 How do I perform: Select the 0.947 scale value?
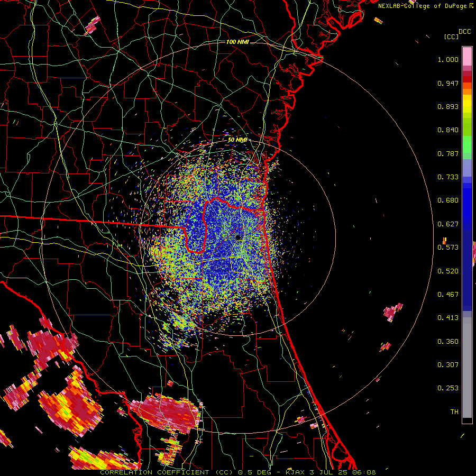(x=448, y=83)
